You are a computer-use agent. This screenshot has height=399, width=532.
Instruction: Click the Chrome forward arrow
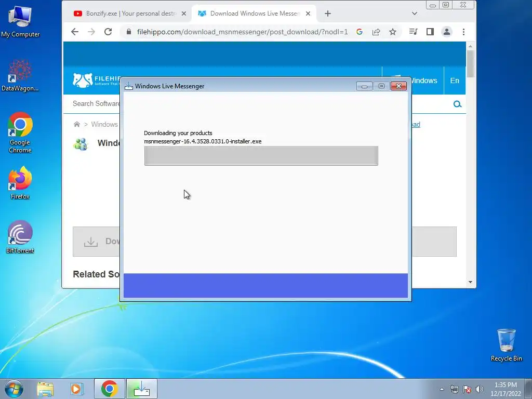point(91,32)
